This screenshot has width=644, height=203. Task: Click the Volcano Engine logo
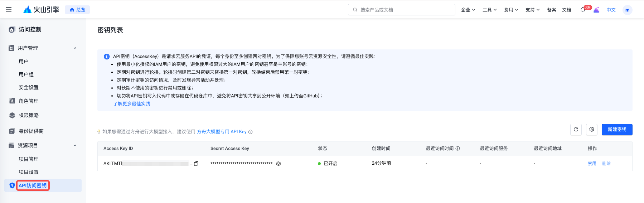41,10
